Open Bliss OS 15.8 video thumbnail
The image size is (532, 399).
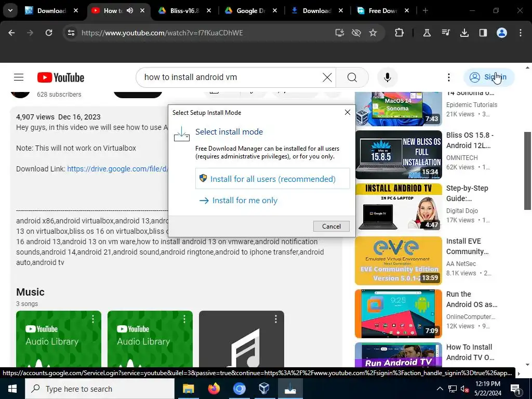click(398, 155)
